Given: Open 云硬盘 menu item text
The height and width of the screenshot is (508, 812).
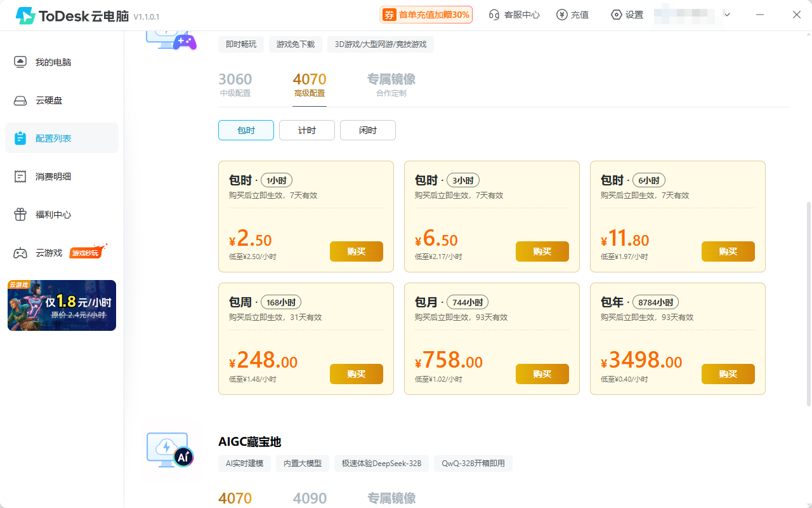Looking at the screenshot, I should (49, 100).
